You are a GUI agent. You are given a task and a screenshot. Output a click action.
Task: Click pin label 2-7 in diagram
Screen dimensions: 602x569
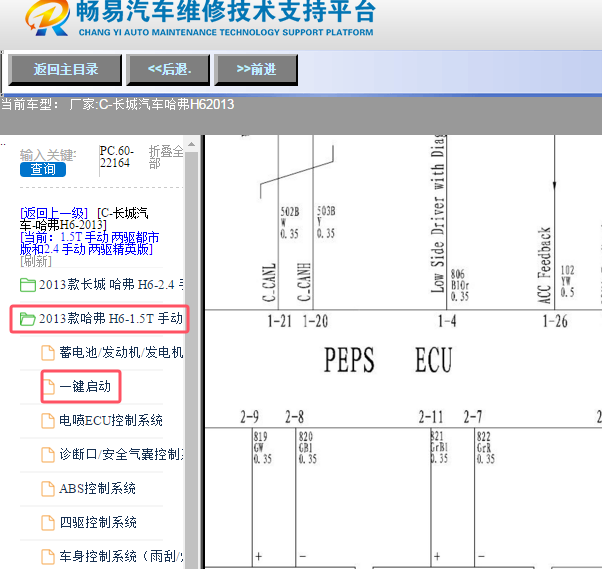(473, 417)
